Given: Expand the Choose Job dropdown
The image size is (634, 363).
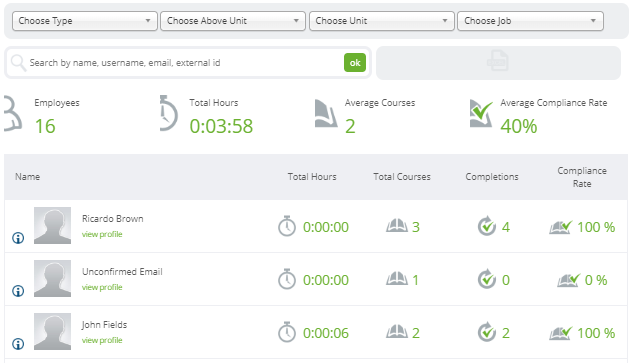Looking at the screenshot, I should tap(530, 21).
